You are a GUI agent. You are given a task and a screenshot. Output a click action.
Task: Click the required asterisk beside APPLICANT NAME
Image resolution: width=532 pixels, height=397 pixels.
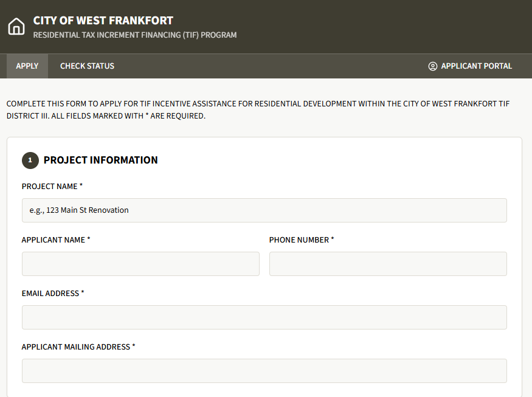(89, 240)
